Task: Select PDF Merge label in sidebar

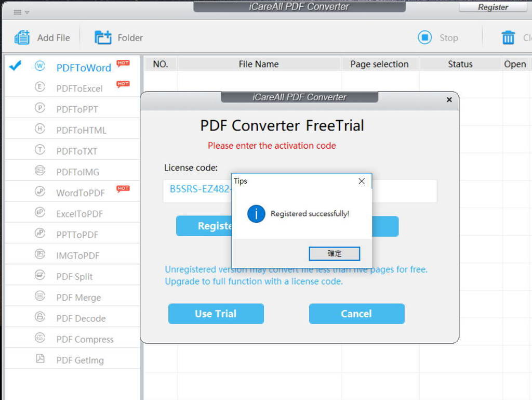Action: pyautogui.click(x=78, y=298)
